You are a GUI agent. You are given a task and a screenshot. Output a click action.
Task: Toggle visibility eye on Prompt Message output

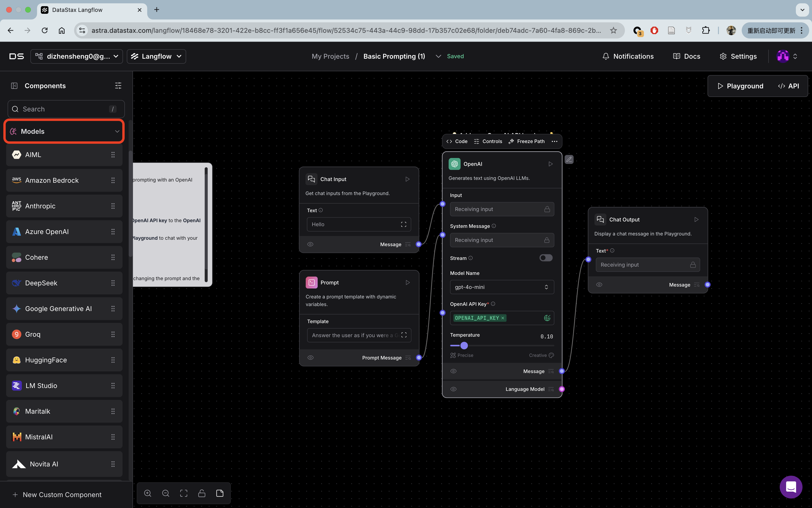click(x=311, y=358)
